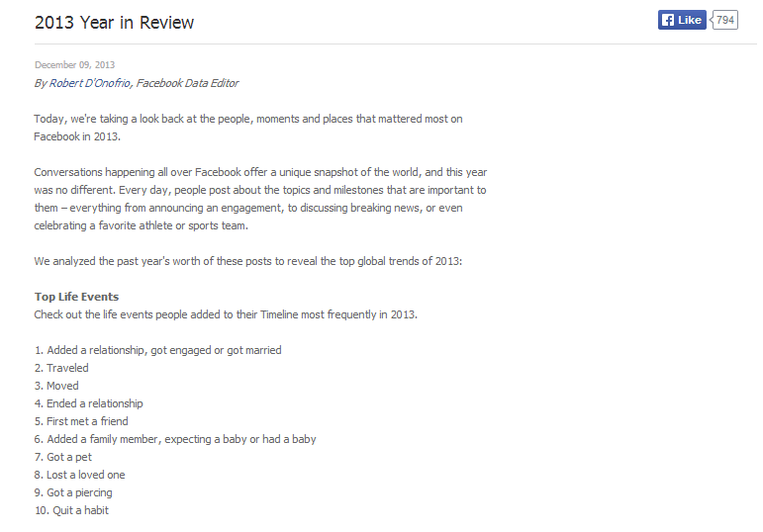This screenshot has height=532, width=763.
Task: Click the Moved list item
Action: click(56, 386)
